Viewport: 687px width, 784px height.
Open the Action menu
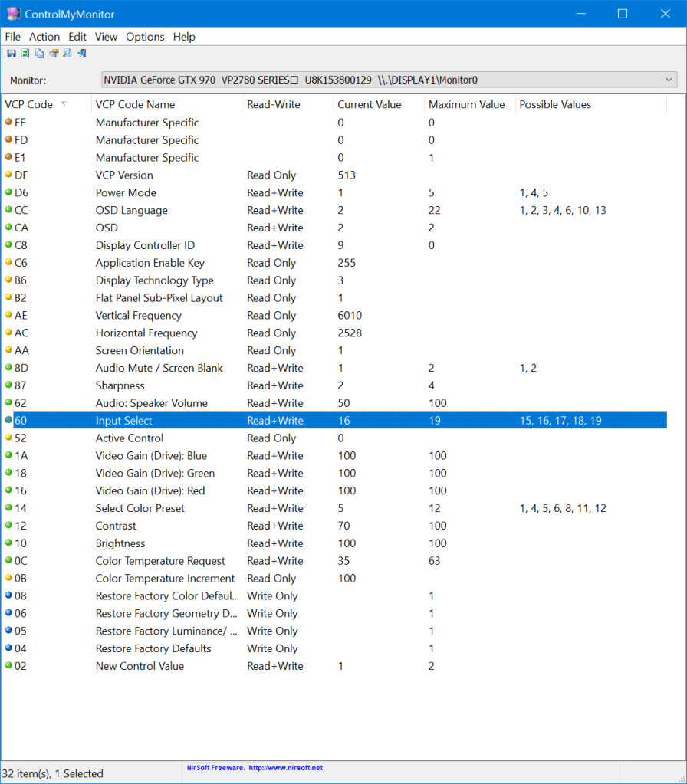click(44, 36)
